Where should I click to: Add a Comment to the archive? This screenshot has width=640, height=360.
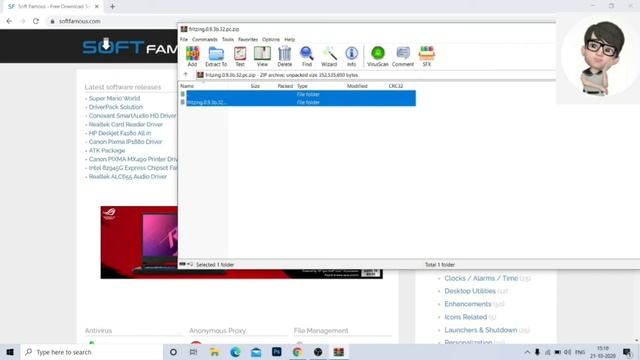click(403, 56)
